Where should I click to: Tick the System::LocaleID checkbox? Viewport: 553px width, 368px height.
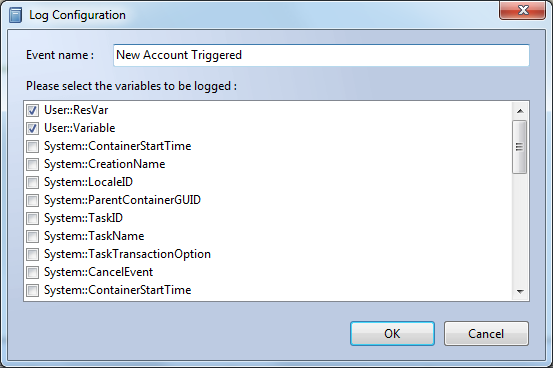[x=32, y=182]
